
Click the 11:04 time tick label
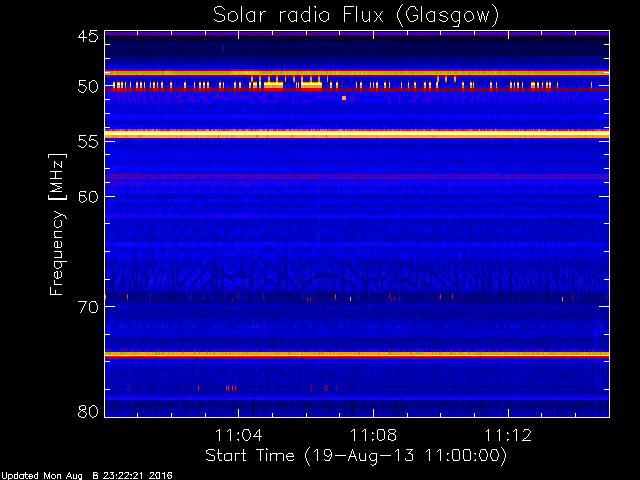click(x=238, y=435)
